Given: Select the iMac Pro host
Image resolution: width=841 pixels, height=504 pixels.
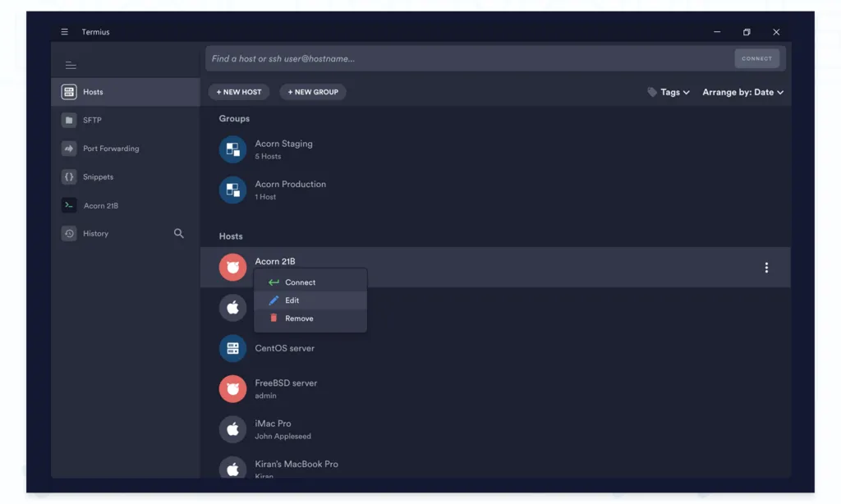Looking at the screenshot, I should point(495,429).
